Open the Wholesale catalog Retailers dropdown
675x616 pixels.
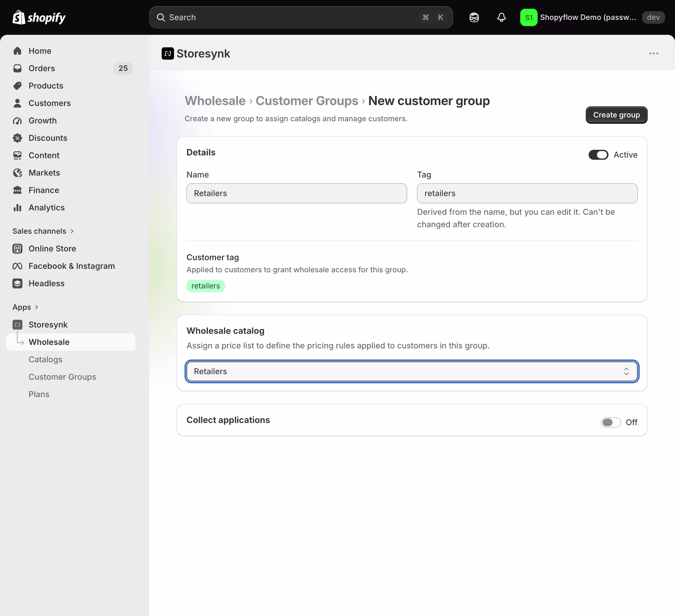412,372
